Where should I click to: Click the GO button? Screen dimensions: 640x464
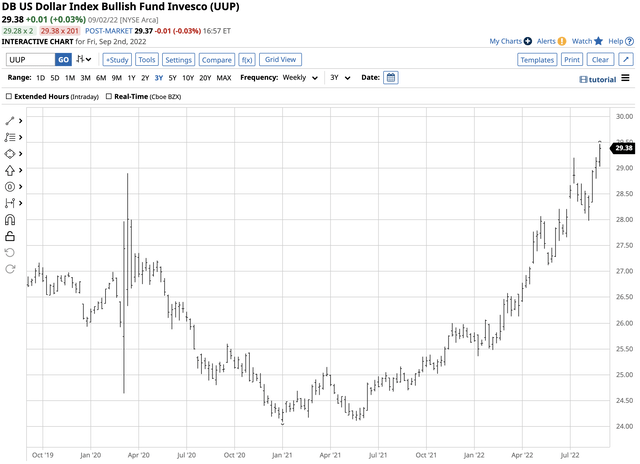[x=63, y=60]
